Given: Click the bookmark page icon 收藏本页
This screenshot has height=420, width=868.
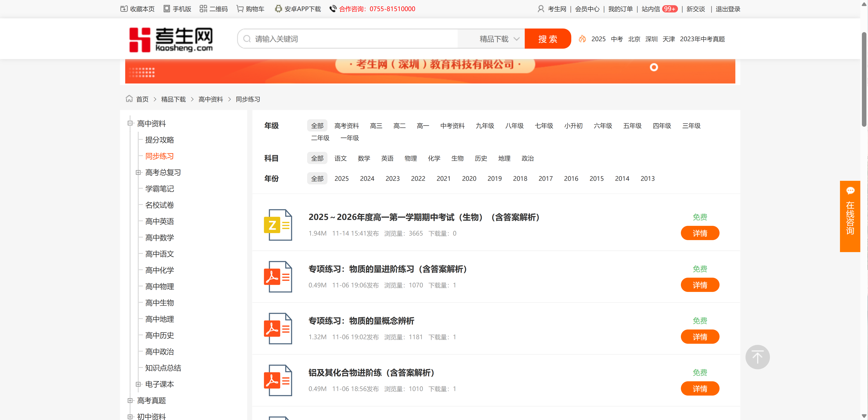Looking at the screenshot, I should coord(124,9).
